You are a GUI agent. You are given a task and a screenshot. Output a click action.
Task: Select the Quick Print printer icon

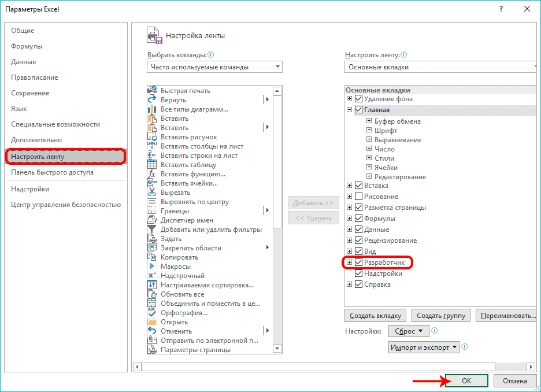(x=152, y=90)
